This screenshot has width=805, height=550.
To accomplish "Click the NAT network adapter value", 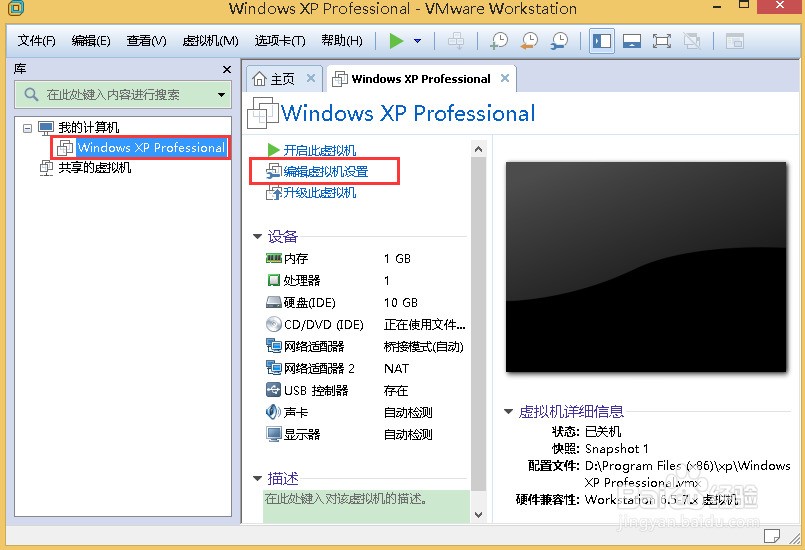I will (396, 369).
